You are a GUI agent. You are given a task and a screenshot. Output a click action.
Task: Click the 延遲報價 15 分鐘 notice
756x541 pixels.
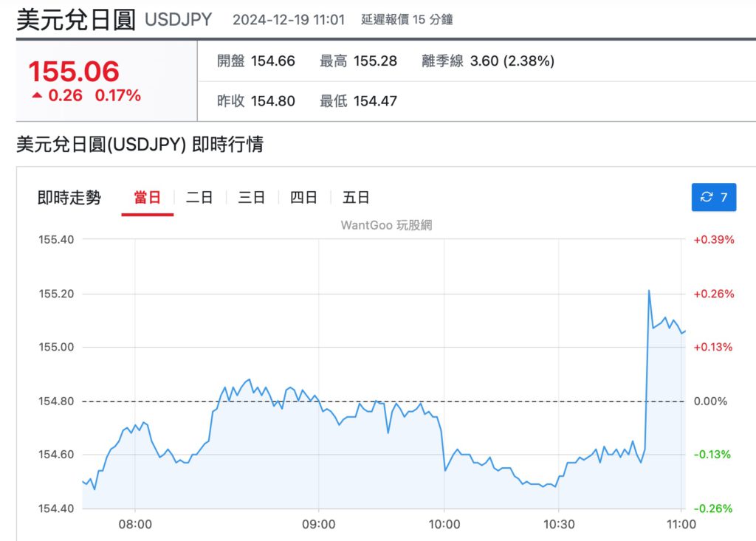(x=407, y=20)
